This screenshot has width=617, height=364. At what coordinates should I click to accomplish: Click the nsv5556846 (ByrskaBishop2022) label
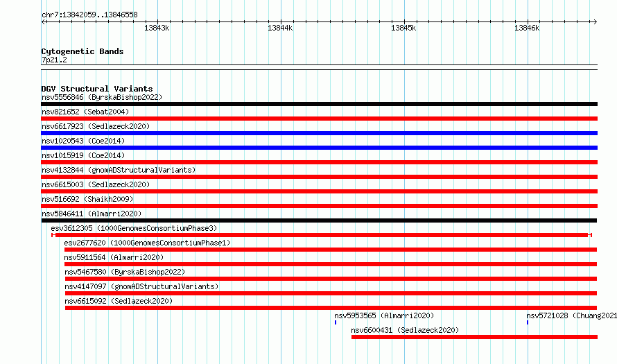(102, 97)
